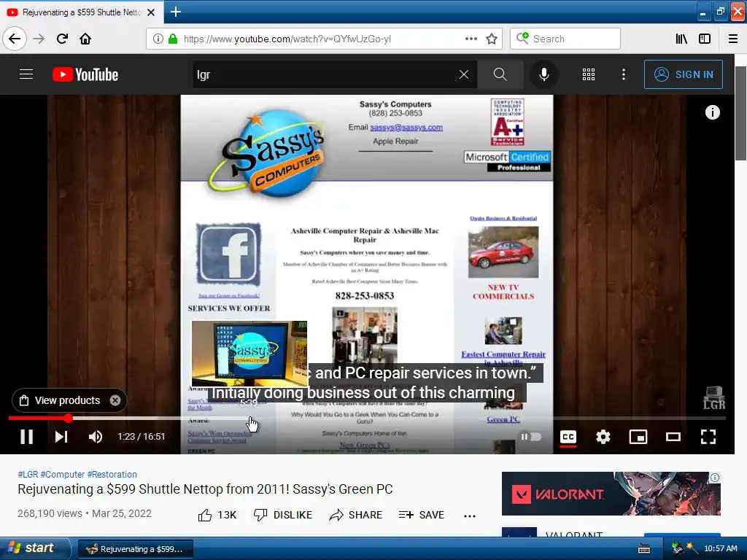Click the red video progress scrubber knob
The image size is (747, 560).
coord(69,419)
